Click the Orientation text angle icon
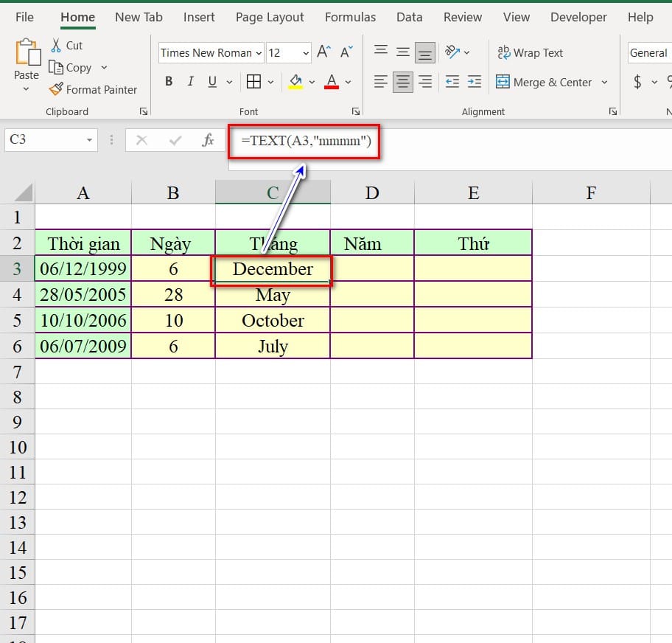 point(452,52)
